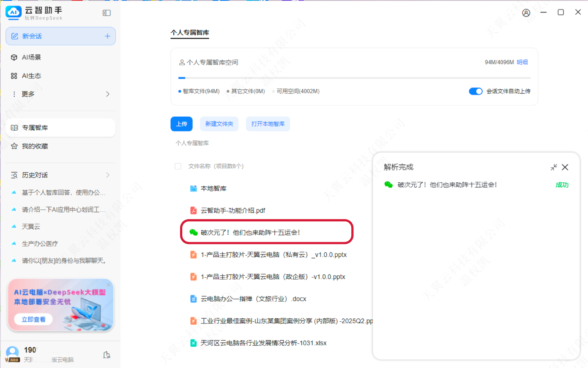The image size is (588, 368).
Task: Click PPT icon of 政企版 pptx file
Action: [x=193, y=277]
